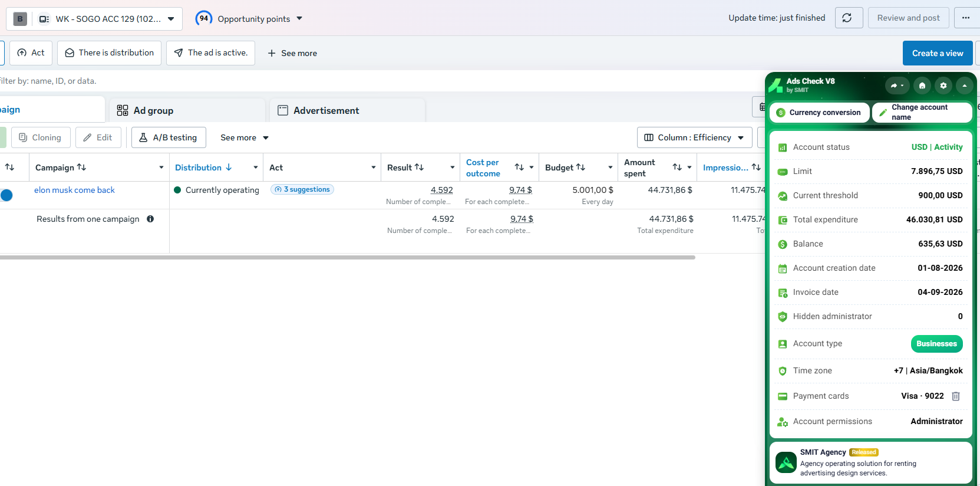Click the Businesses account type badge
Image resolution: width=980 pixels, height=486 pixels.
[936, 344]
